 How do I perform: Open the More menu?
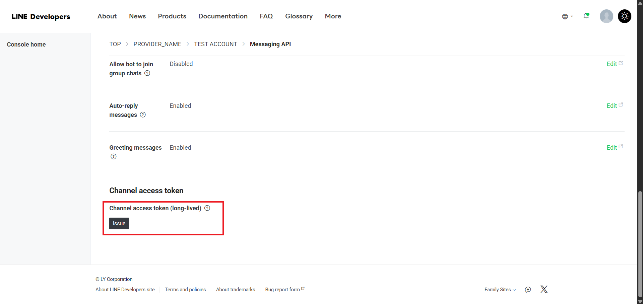click(x=333, y=16)
